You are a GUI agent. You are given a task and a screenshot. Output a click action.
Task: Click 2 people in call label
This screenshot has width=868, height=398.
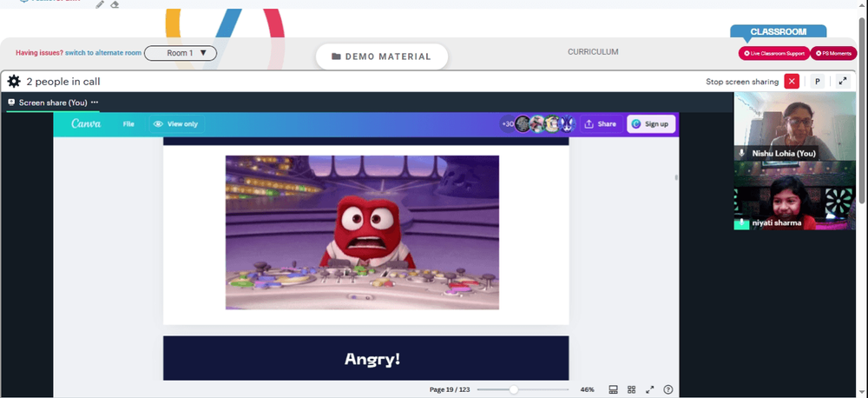point(63,82)
